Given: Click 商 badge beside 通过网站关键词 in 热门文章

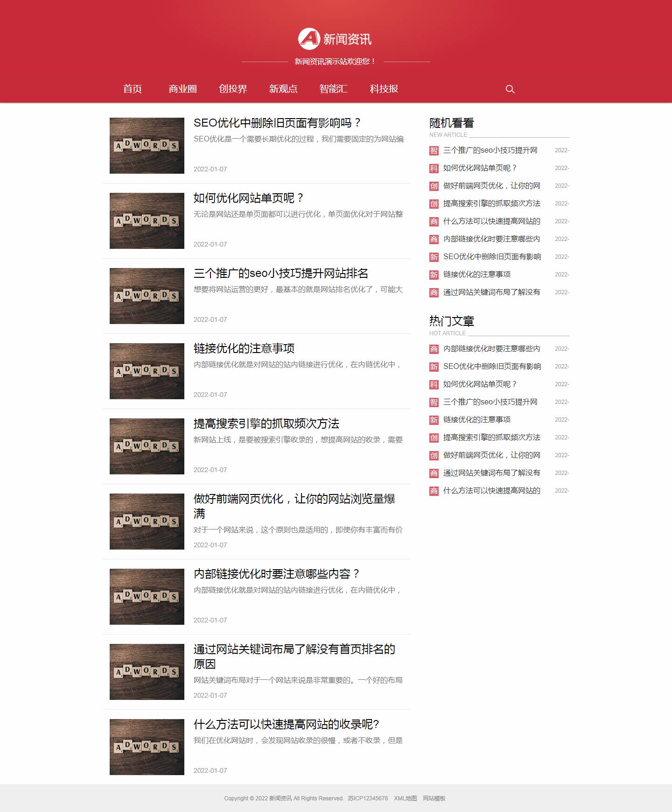Looking at the screenshot, I should 434,473.
